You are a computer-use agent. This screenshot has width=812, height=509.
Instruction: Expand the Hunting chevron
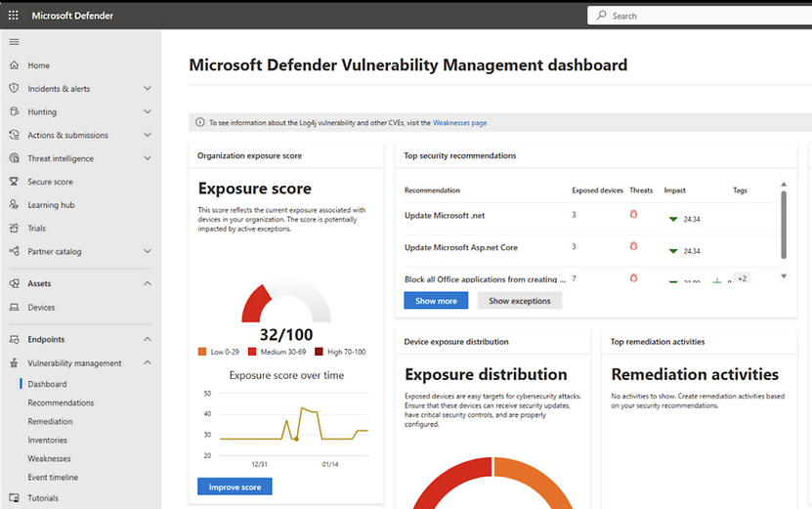(x=148, y=111)
